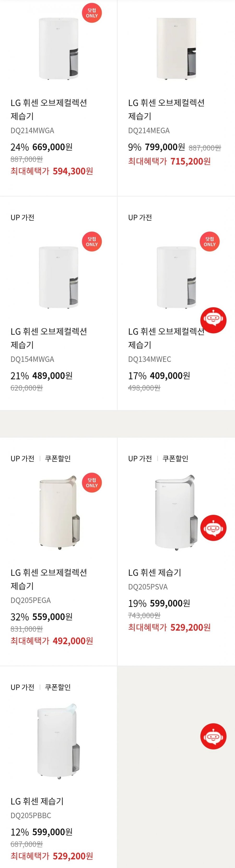Select the UP 가전 tag above DQ154MWGA

pyautogui.click(x=23, y=218)
